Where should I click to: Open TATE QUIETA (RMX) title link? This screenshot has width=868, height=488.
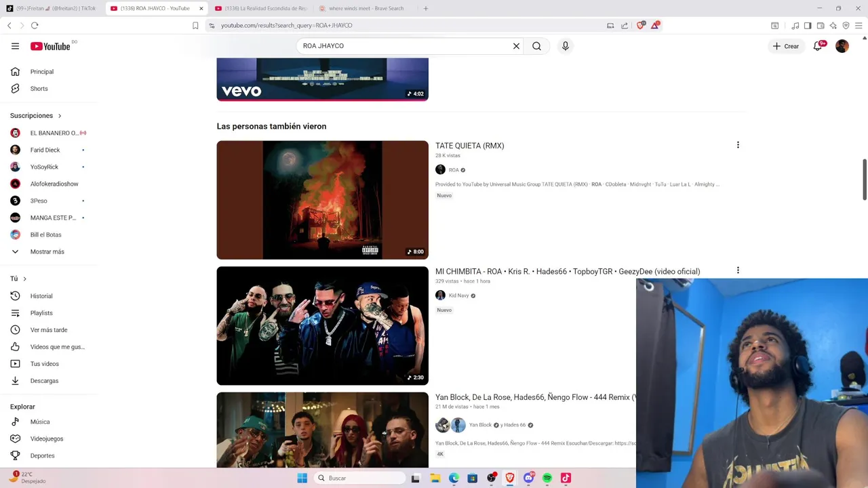pyautogui.click(x=469, y=146)
